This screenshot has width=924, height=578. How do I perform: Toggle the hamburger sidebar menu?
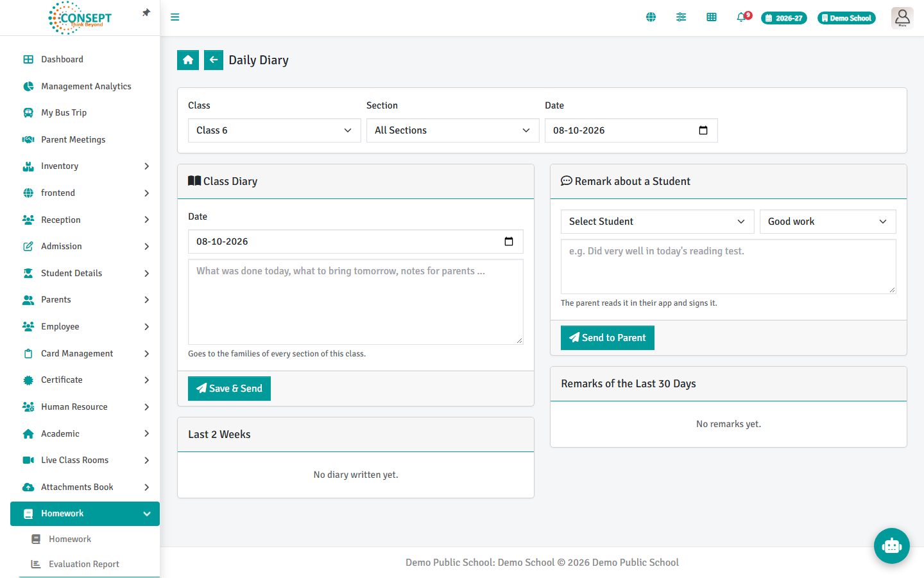175,17
